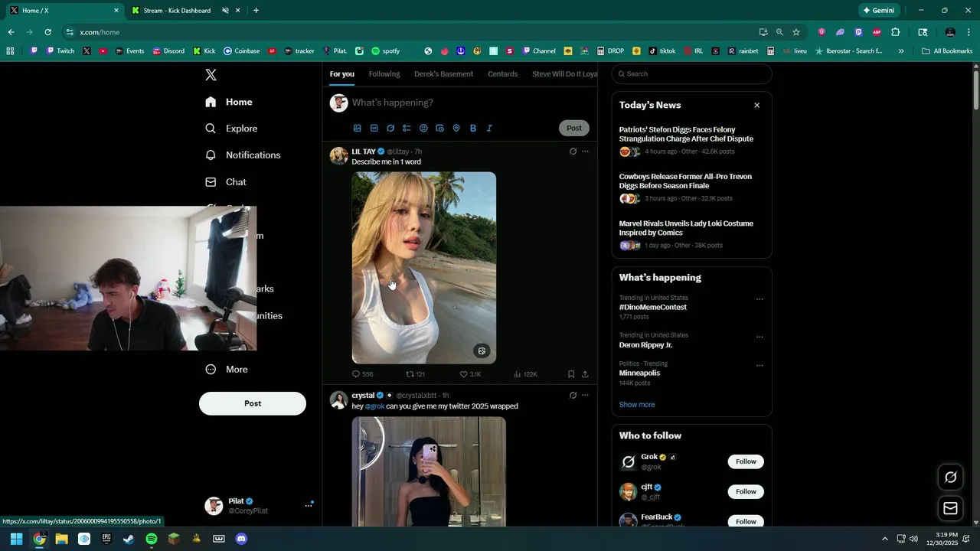Close the Today's News panel
Screen dimensions: 980x551
(756, 106)
